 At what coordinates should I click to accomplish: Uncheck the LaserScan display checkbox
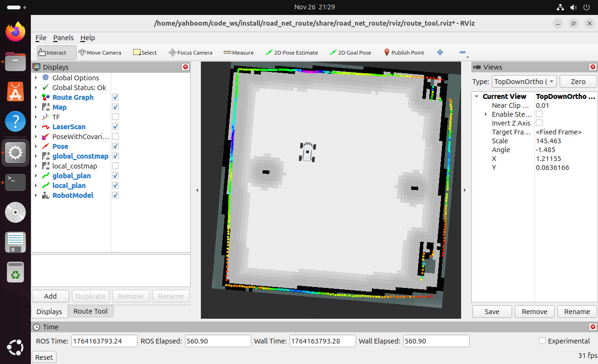(115, 127)
